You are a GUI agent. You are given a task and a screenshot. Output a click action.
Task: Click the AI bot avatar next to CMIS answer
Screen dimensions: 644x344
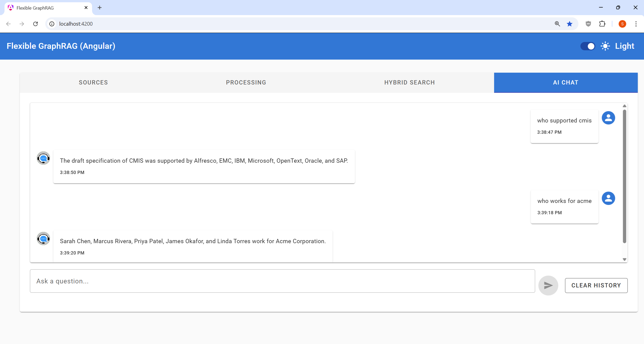[43, 158]
